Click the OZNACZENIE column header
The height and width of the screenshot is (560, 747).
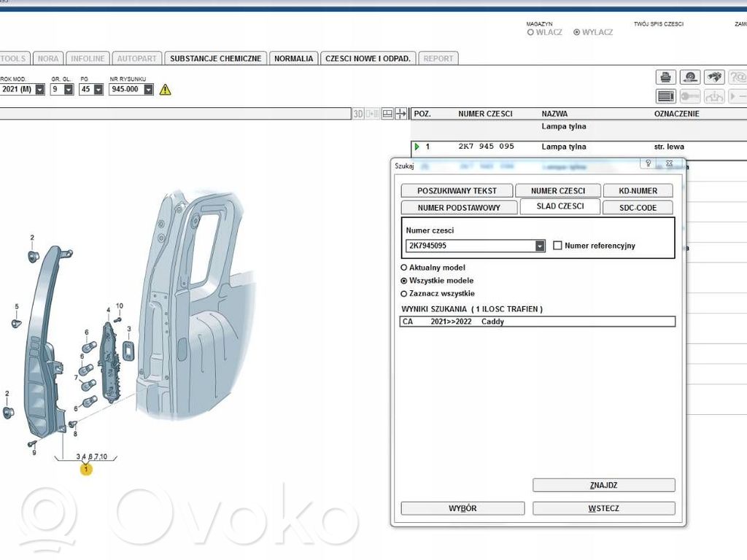(x=676, y=114)
